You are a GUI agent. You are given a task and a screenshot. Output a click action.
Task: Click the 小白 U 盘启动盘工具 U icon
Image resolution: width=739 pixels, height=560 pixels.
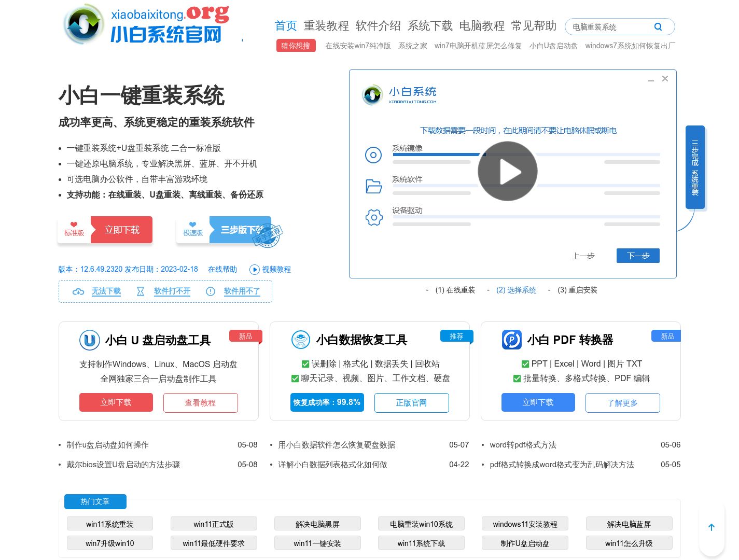pos(89,340)
